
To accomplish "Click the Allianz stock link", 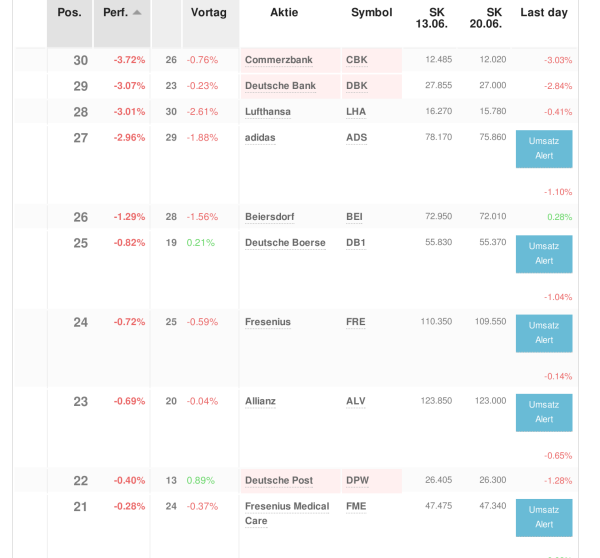I will click(x=260, y=402).
